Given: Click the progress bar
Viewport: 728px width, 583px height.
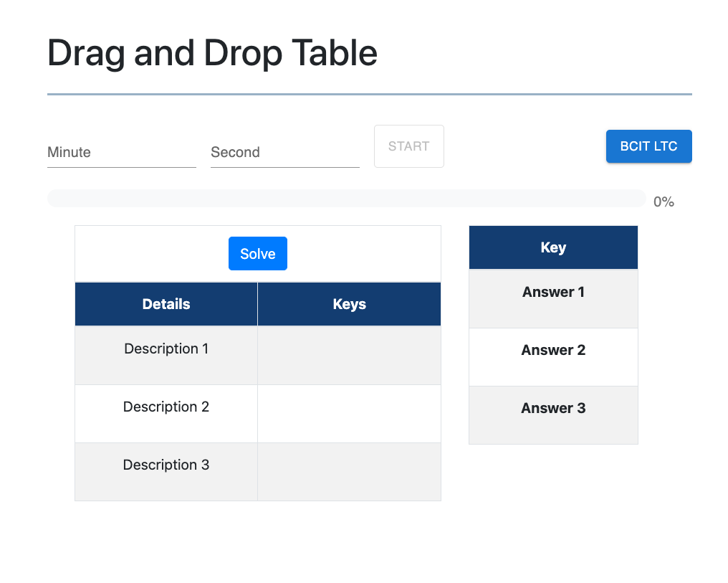Looking at the screenshot, I should coord(346,198).
